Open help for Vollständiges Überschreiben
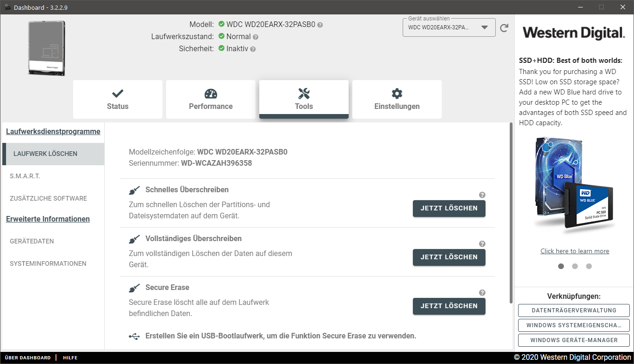The image size is (634, 364). click(x=482, y=244)
